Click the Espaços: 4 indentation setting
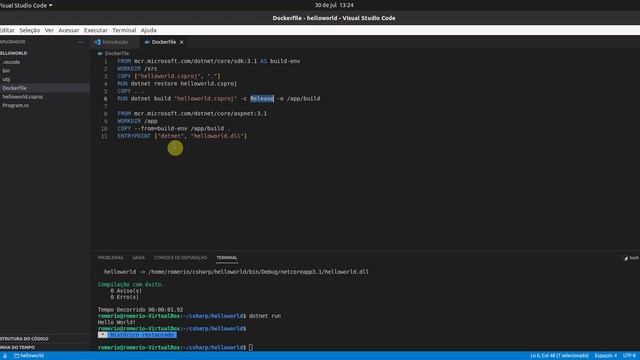 pos(605,356)
